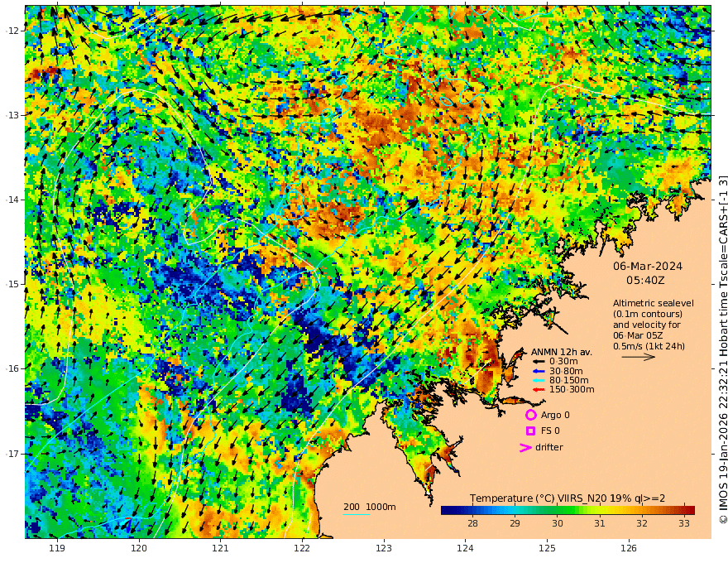Click the '200 1000m' bathymetry label
728x563 pixels.
pos(370,507)
